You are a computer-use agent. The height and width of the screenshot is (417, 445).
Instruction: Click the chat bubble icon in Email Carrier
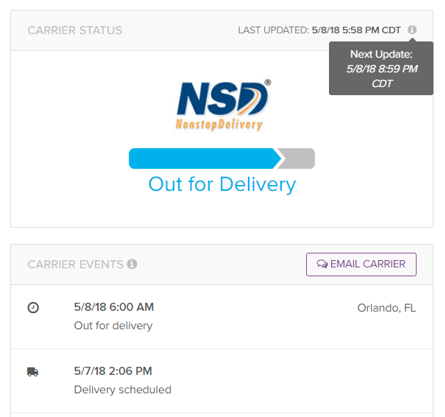(322, 264)
